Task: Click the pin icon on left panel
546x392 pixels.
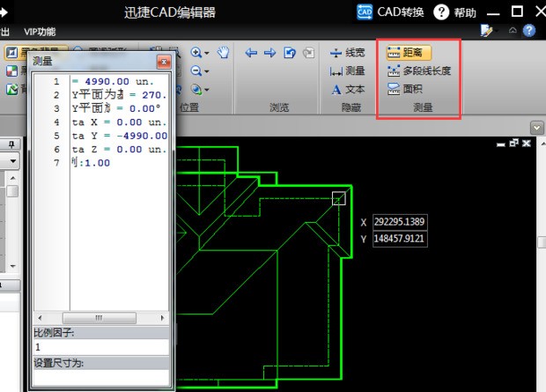Action: (11, 144)
